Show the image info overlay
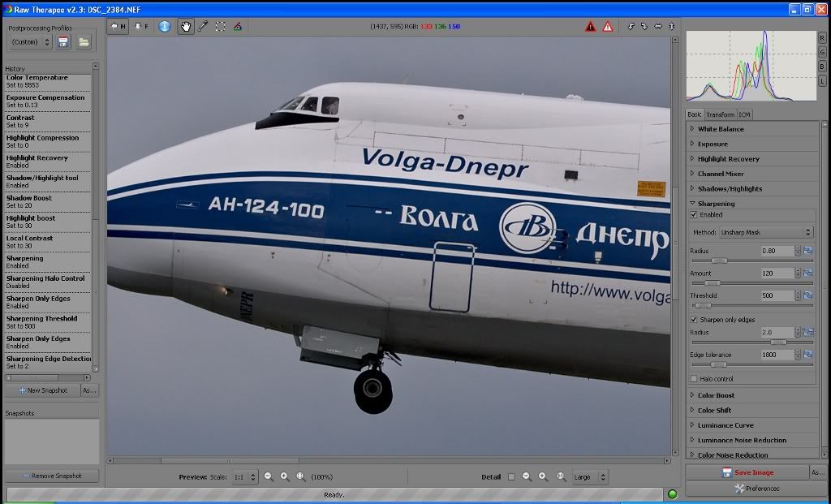 pos(165,27)
